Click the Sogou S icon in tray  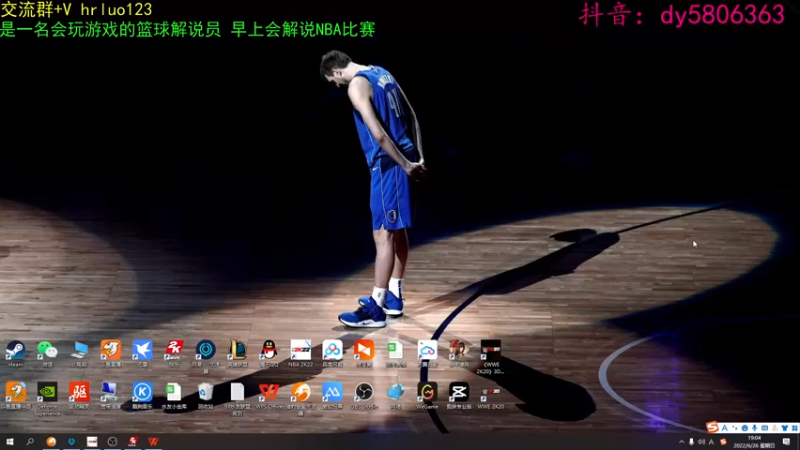coord(722,442)
